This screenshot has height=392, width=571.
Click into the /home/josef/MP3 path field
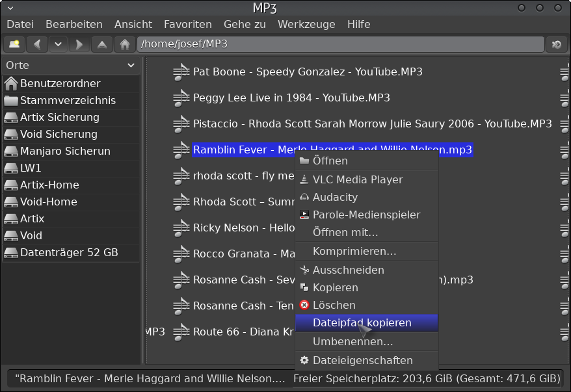pyautogui.click(x=338, y=44)
